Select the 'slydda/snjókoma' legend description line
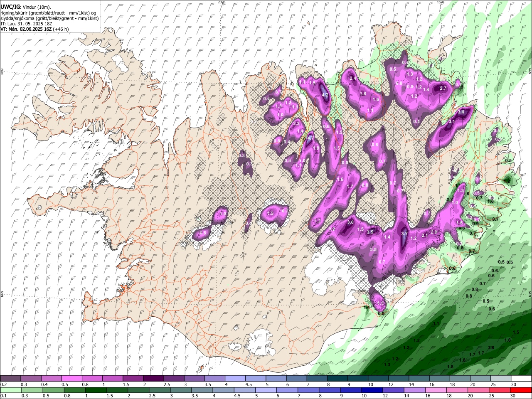Viewport: 532px width, 399px height. [x=49, y=18]
